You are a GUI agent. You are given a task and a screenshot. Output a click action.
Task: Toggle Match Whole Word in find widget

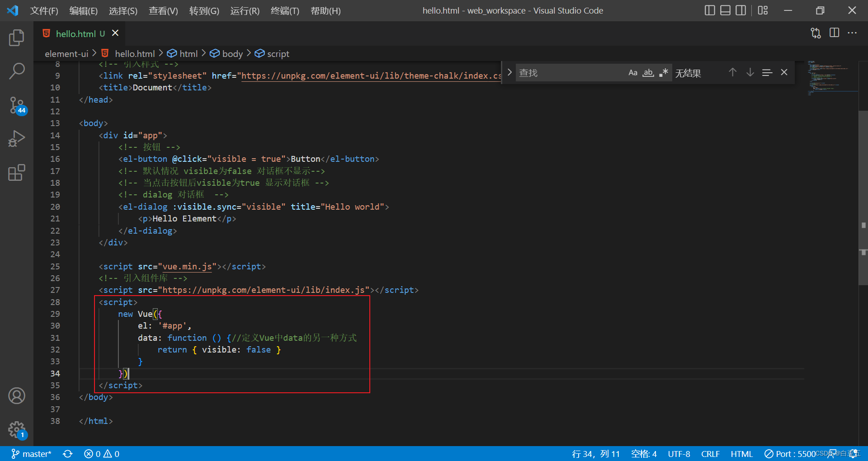(x=648, y=73)
